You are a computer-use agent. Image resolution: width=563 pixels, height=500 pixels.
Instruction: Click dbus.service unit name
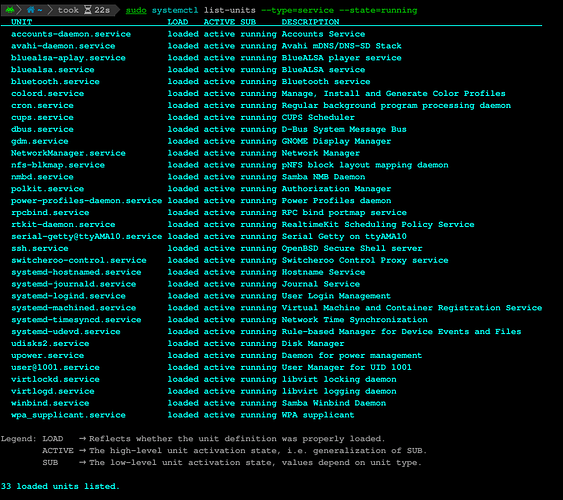click(x=42, y=129)
